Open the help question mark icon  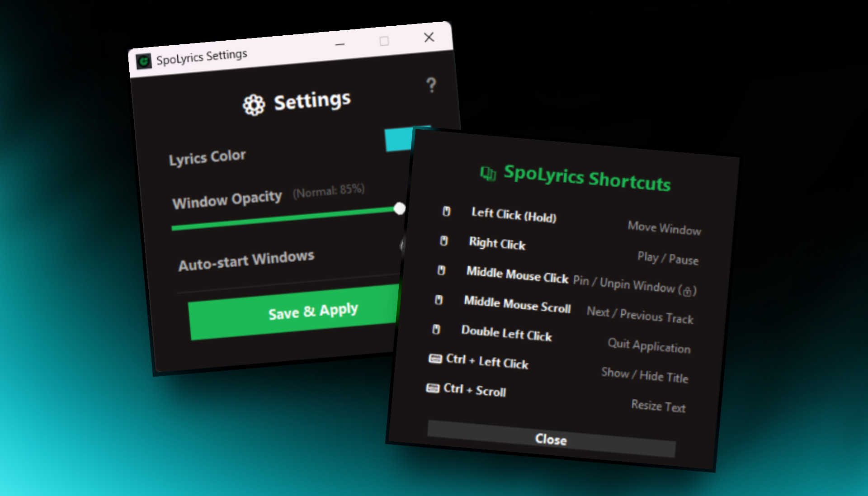[x=431, y=85]
